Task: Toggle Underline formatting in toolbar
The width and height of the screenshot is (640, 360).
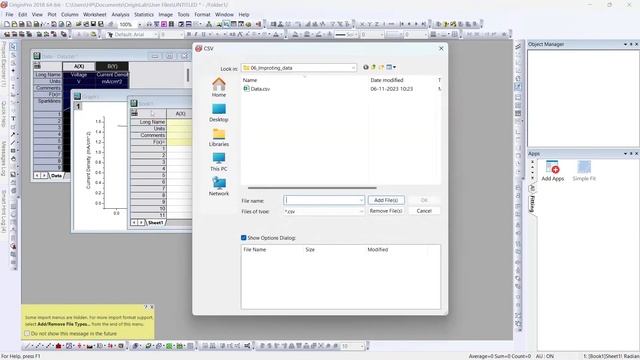Action: click(203, 35)
